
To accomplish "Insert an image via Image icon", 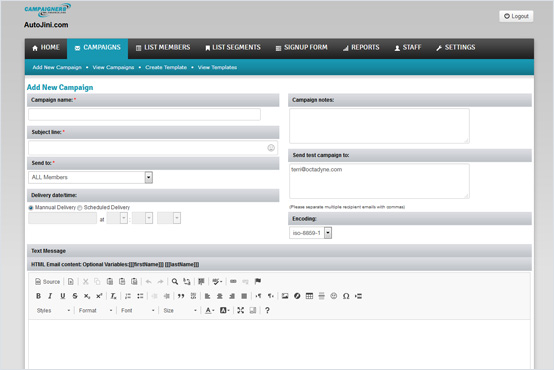I will 285,296.
